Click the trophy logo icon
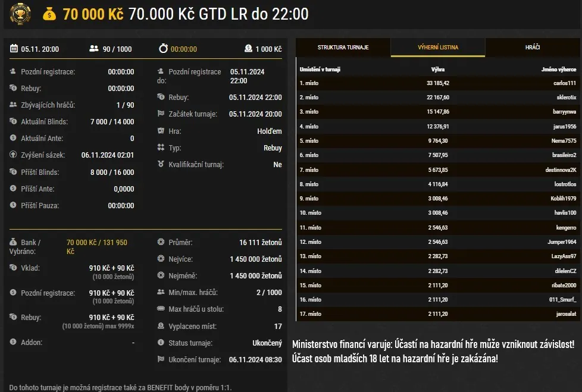This screenshot has width=582, height=392. click(x=20, y=13)
